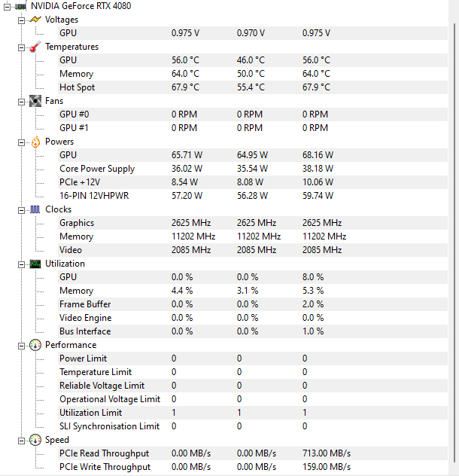Collapse the Temperatures tree section

click(22, 47)
